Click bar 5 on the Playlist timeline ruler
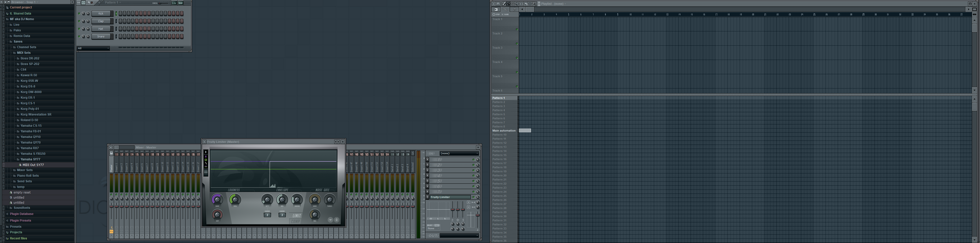 click(569, 14)
